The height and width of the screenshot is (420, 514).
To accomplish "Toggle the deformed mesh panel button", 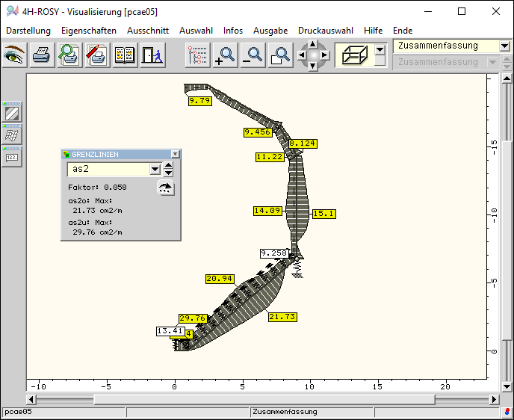I will [x=13, y=135].
